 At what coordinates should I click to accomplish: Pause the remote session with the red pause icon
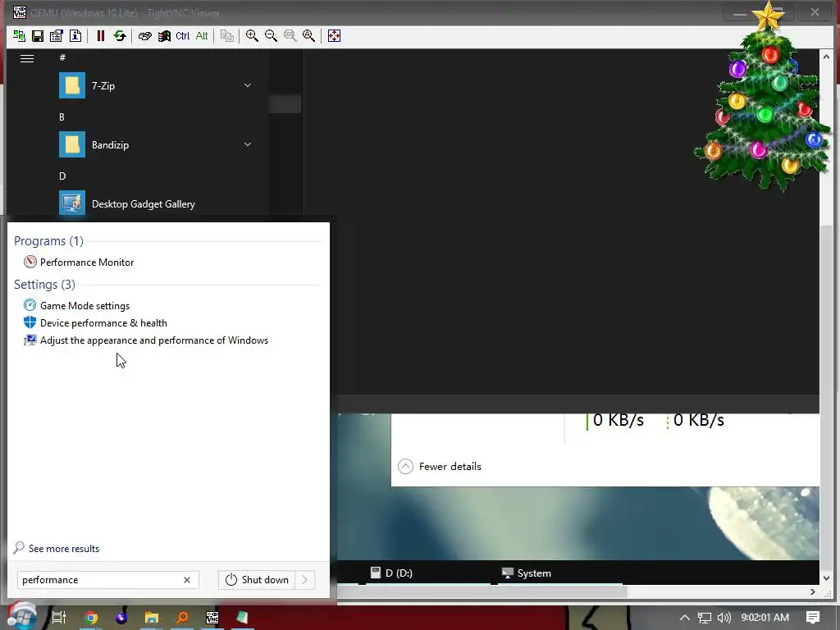click(x=100, y=36)
